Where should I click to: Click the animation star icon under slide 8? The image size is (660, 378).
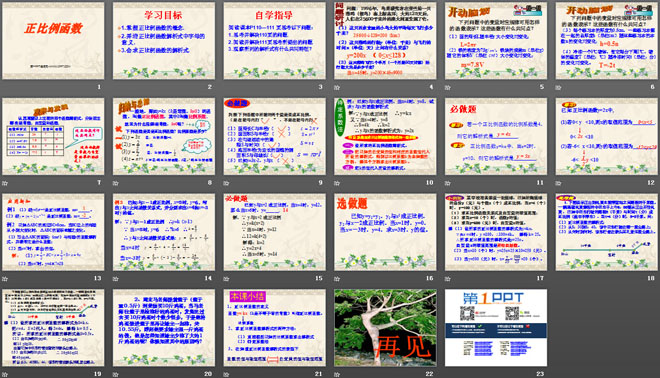[116, 183]
